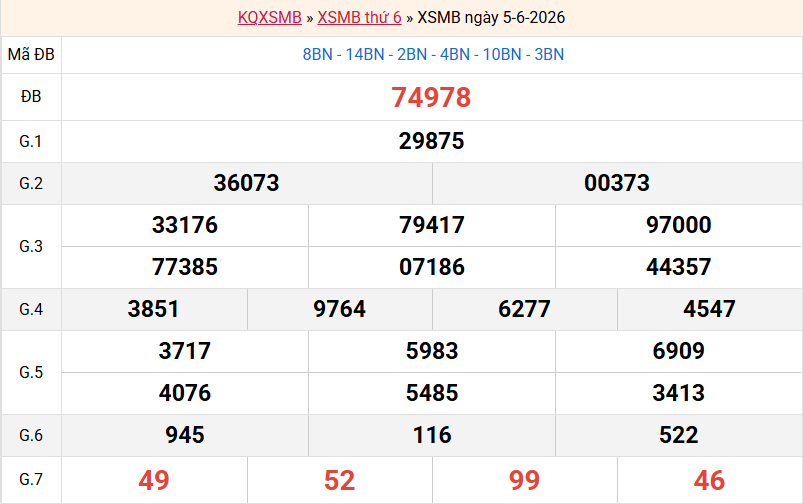Click the Mã ĐB row label
The image size is (803, 504).
31,54
